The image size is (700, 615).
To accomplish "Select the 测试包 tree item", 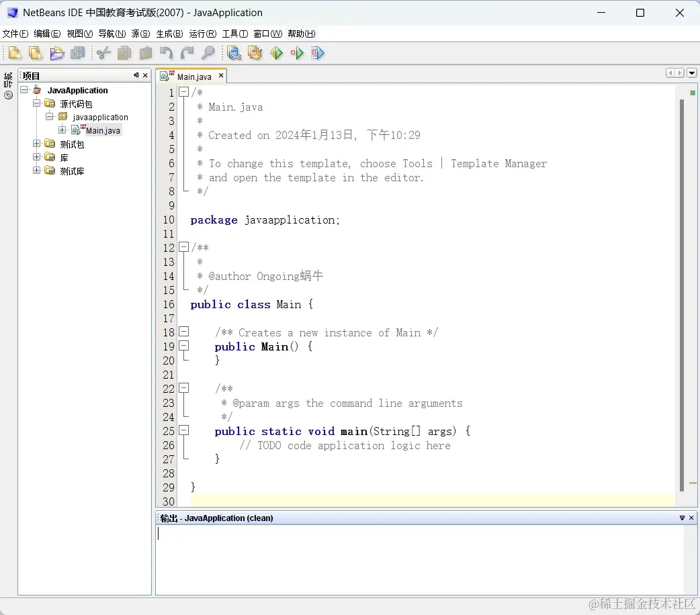I will (x=72, y=144).
